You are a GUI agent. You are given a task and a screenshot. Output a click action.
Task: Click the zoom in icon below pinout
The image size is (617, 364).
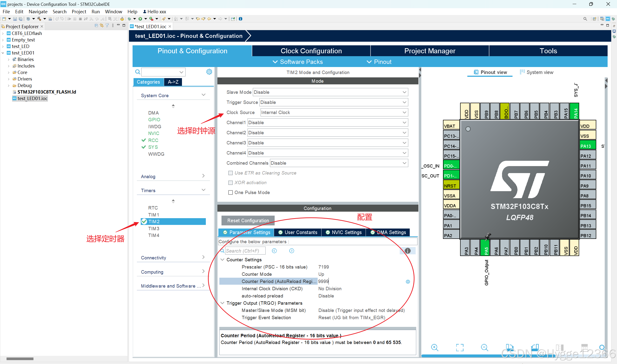pos(434,347)
